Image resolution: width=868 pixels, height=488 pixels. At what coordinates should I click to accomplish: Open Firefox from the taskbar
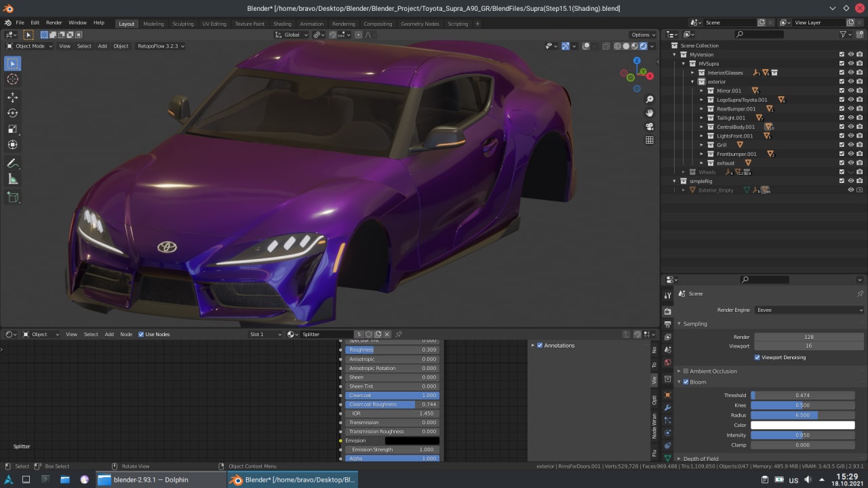point(84,480)
